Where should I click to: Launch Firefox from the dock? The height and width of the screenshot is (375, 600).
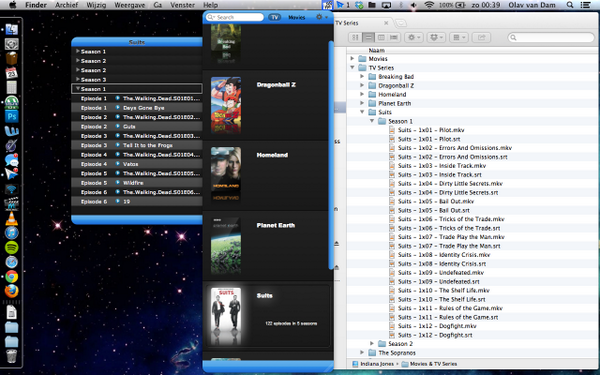(x=11, y=291)
